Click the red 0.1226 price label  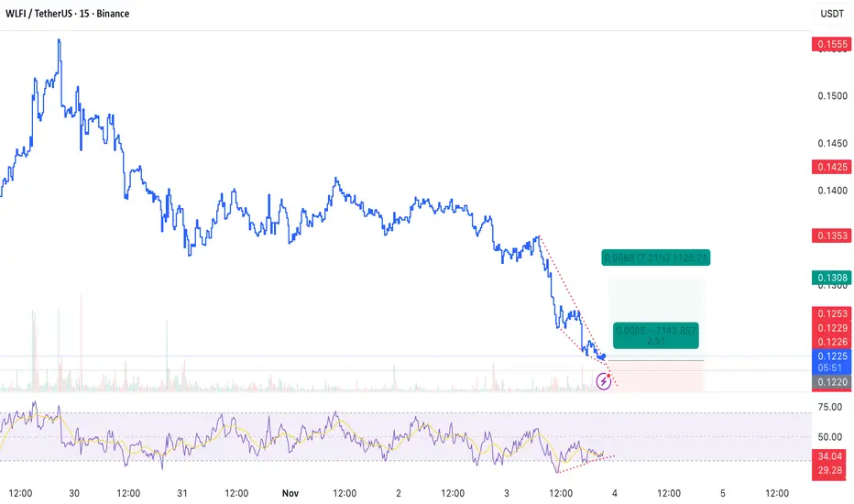point(832,342)
